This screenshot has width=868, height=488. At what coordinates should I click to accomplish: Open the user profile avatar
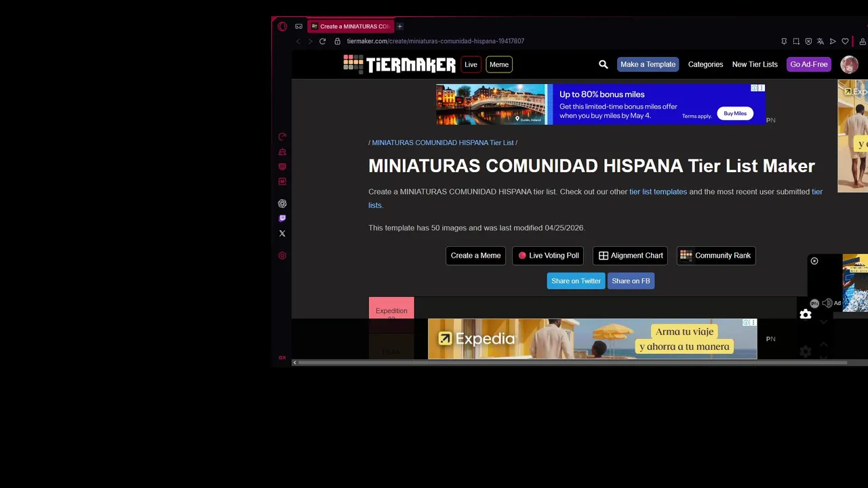849,64
